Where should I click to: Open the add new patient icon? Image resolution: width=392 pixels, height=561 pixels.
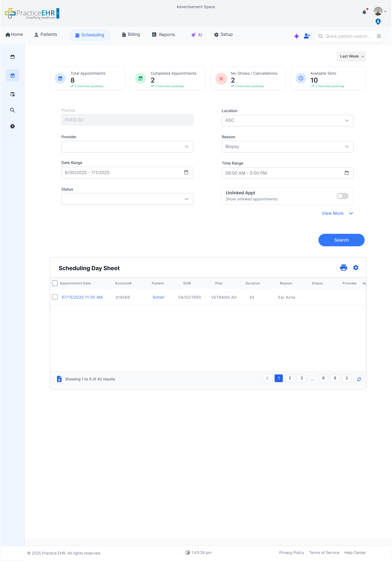click(307, 36)
